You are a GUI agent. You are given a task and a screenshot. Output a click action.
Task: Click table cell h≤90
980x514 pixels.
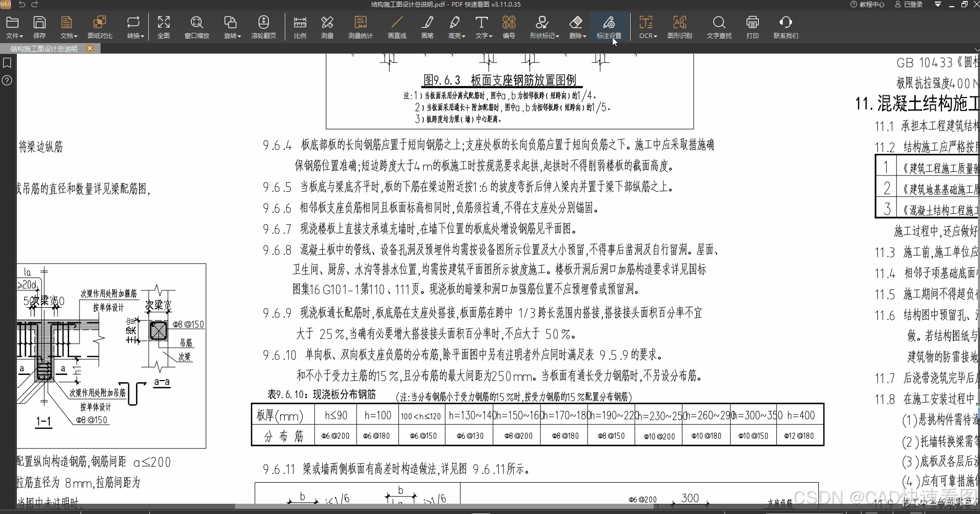(x=336, y=415)
